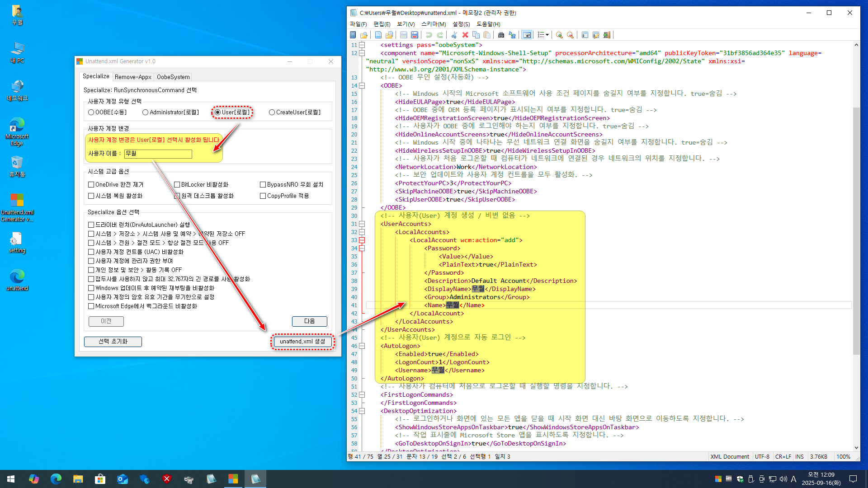Screen dimensions: 868x488
Task: Enable the OneDrive 완전 제거 checkbox
Action: tap(91, 185)
